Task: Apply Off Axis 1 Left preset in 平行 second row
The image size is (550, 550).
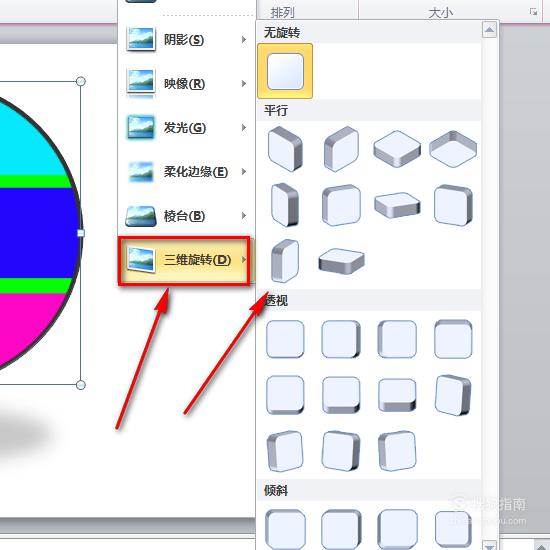Action: pyautogui.click(x=285, y=205)
